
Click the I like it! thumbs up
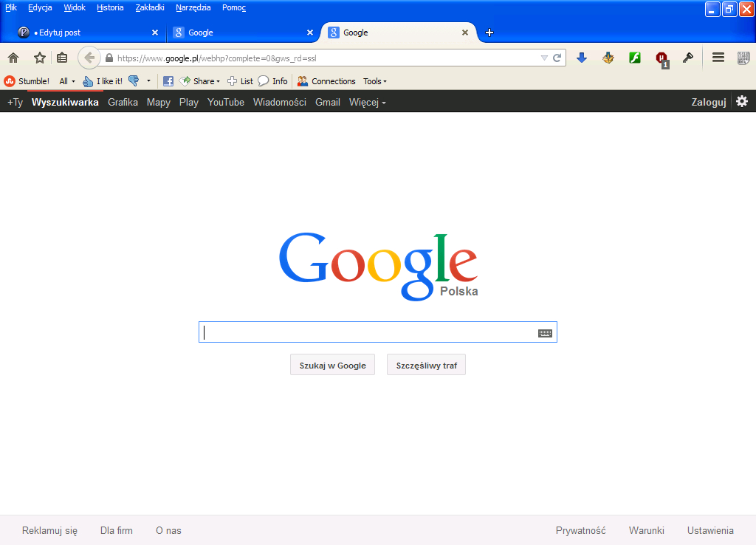pyautogui.click(x=102, y=81)
